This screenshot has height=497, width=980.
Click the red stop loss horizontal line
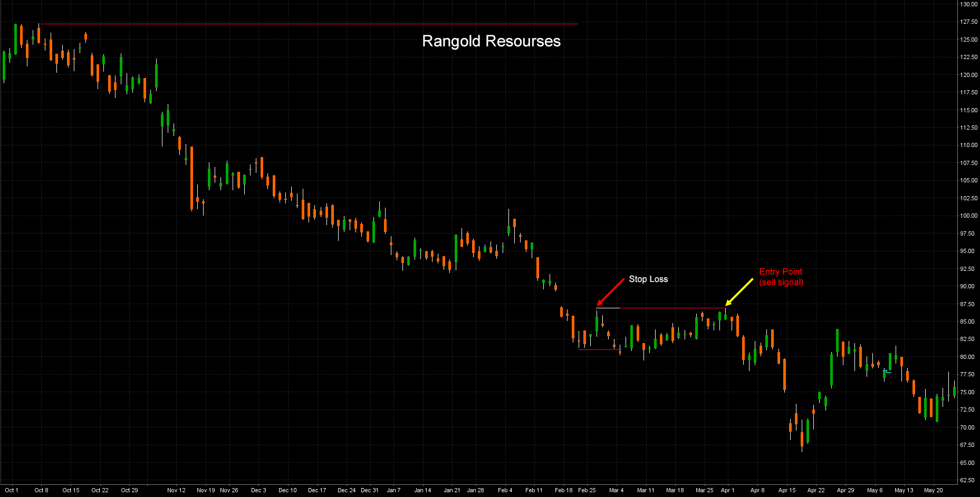(x=672, y=308)
